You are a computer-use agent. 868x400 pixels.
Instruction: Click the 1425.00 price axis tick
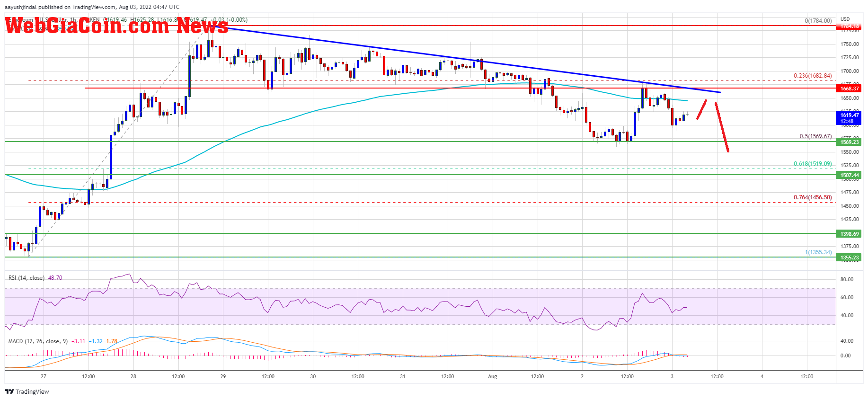click(850, 219)
